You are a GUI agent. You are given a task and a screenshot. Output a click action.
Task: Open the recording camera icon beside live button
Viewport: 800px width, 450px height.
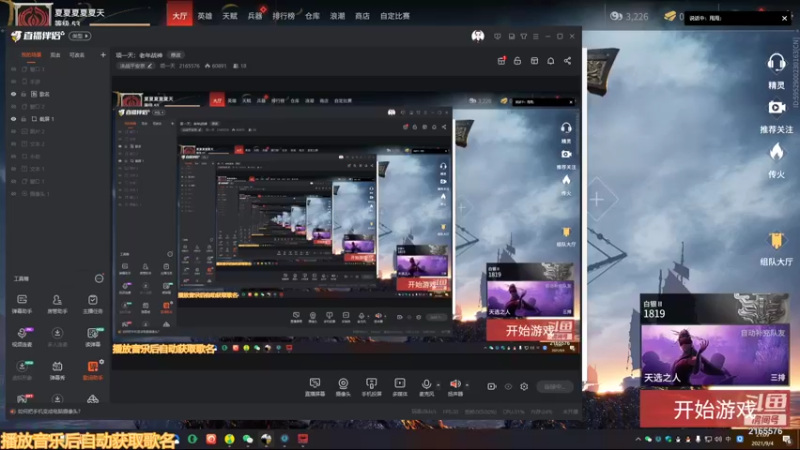tap(491, 387)
